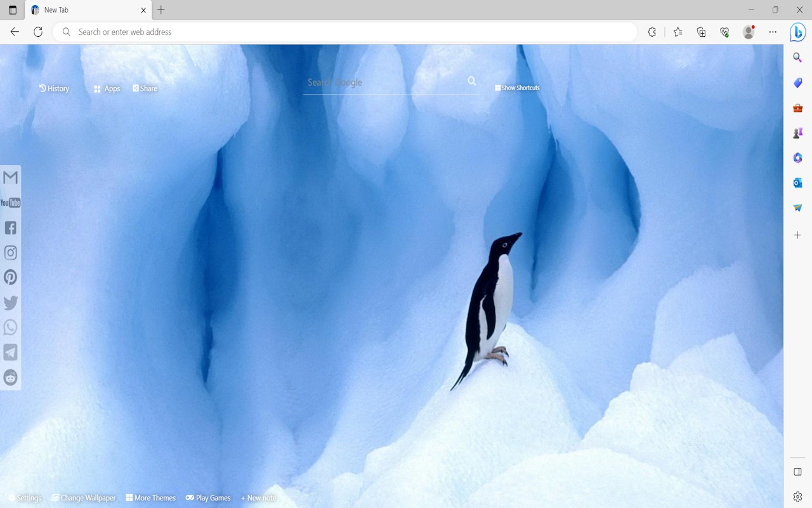Click Change Wallpaper

point(83,498)
